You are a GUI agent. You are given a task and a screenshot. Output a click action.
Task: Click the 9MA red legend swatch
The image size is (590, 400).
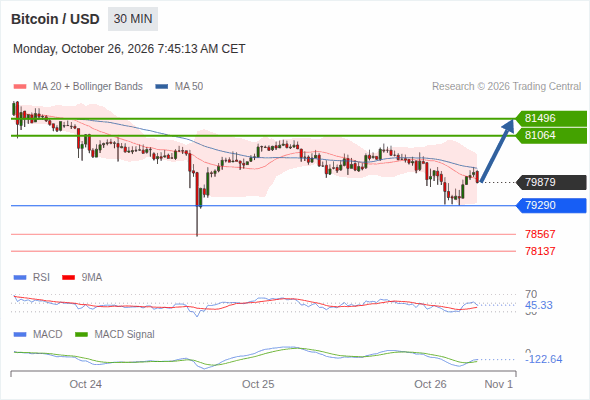click(x=68, y=278)
